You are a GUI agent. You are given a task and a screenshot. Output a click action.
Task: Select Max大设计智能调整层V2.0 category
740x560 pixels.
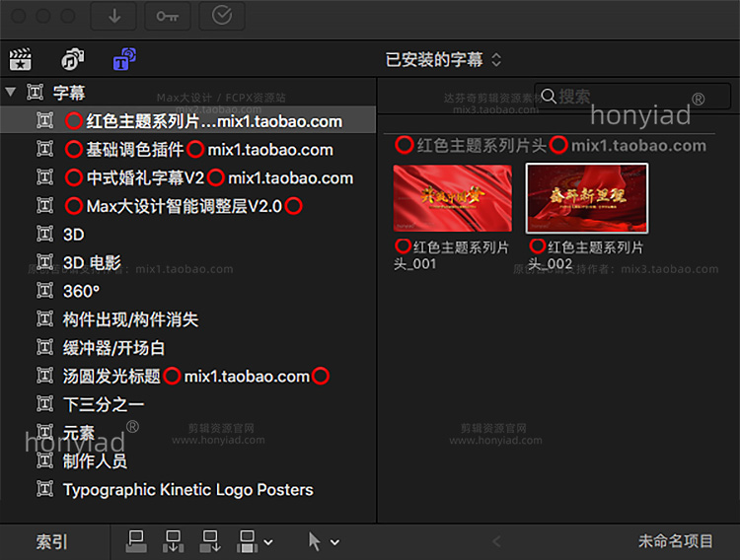pyautogui.click(x=187, y=206)
